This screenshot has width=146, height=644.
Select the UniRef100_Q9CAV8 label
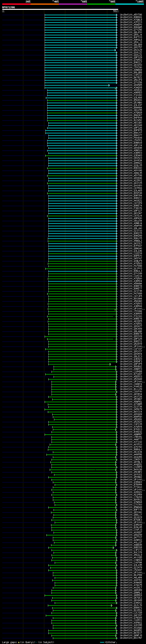point(131,329)
